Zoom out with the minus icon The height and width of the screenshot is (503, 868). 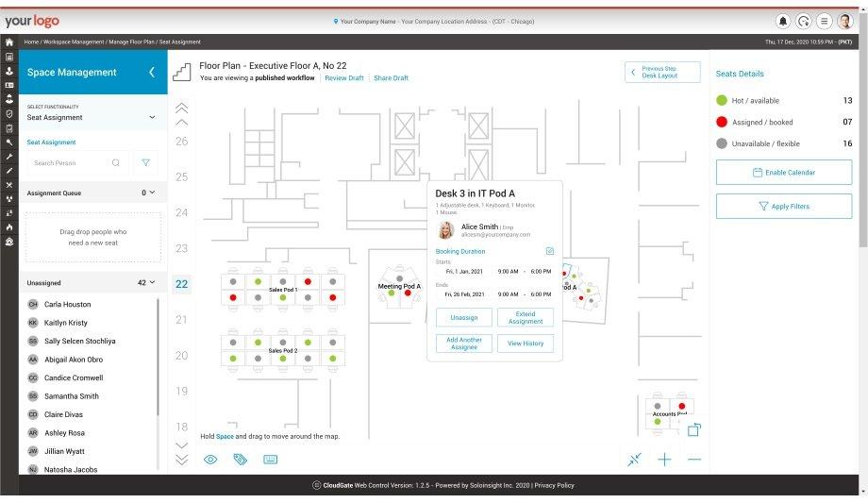point(694,460)
